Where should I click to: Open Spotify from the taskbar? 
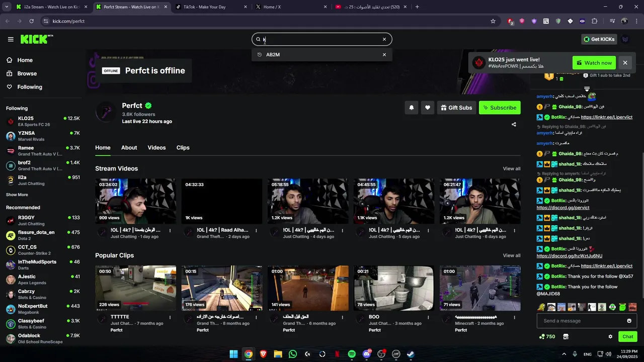352,354
